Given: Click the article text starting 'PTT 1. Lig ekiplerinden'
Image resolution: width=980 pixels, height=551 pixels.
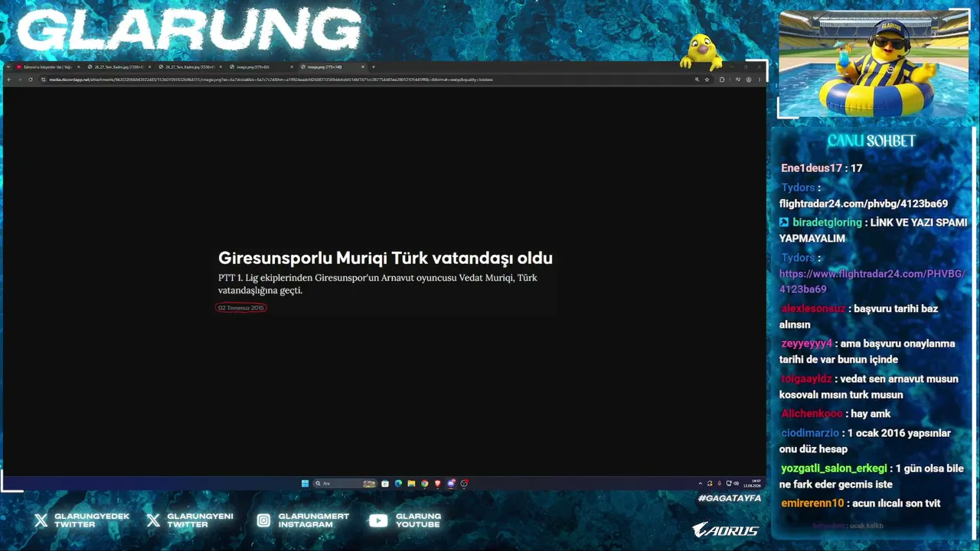Looking at the screenshot, I should tap(377, 284).
